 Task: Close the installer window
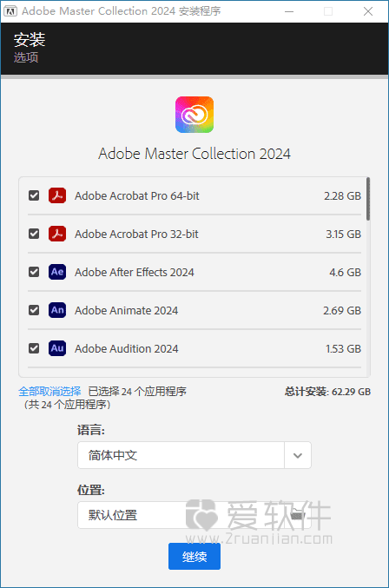point(368,11)
